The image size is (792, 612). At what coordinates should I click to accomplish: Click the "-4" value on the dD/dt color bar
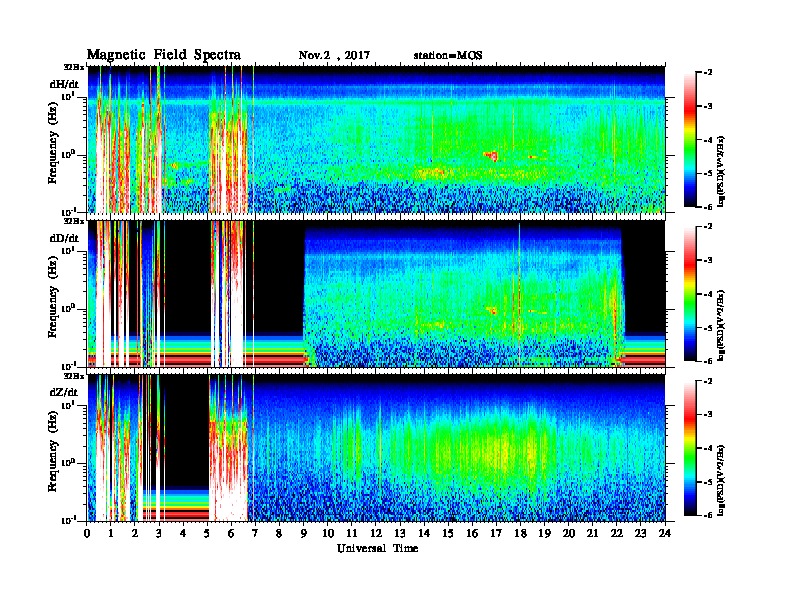point(708,294)
